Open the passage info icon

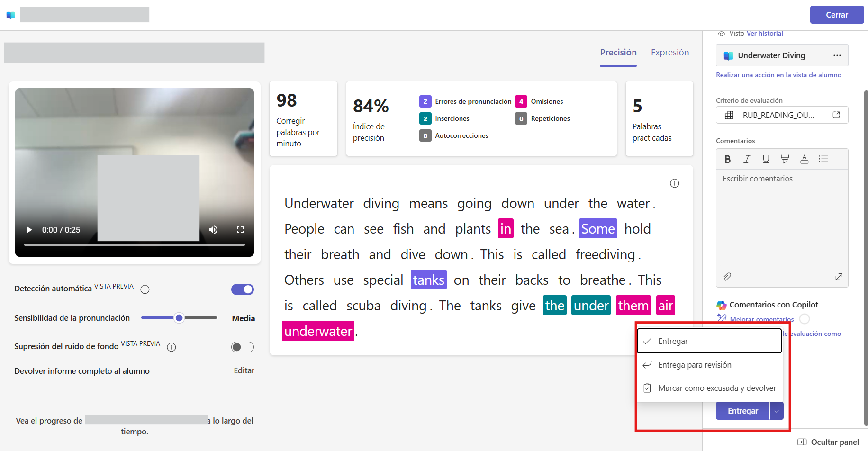point(675,183)
